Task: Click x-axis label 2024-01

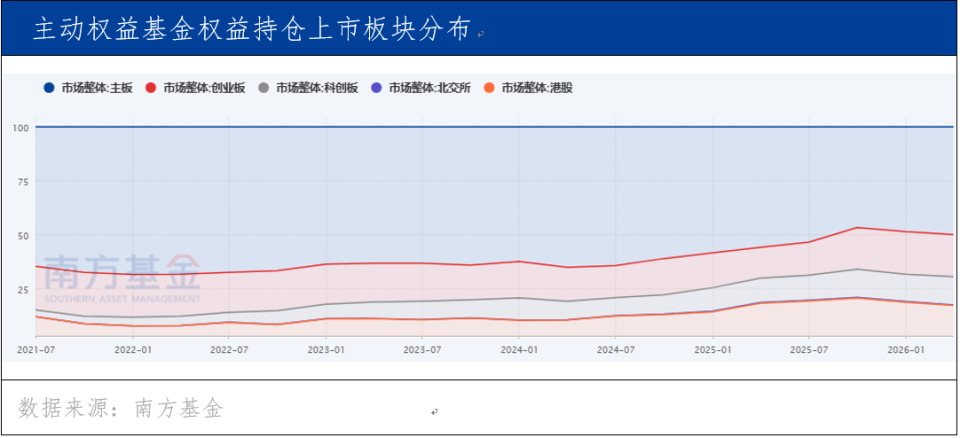Action: 519,349
